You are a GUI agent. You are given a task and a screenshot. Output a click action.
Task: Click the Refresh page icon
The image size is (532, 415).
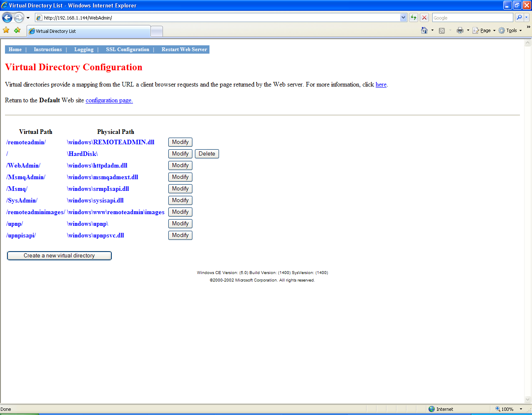(414, 17)
